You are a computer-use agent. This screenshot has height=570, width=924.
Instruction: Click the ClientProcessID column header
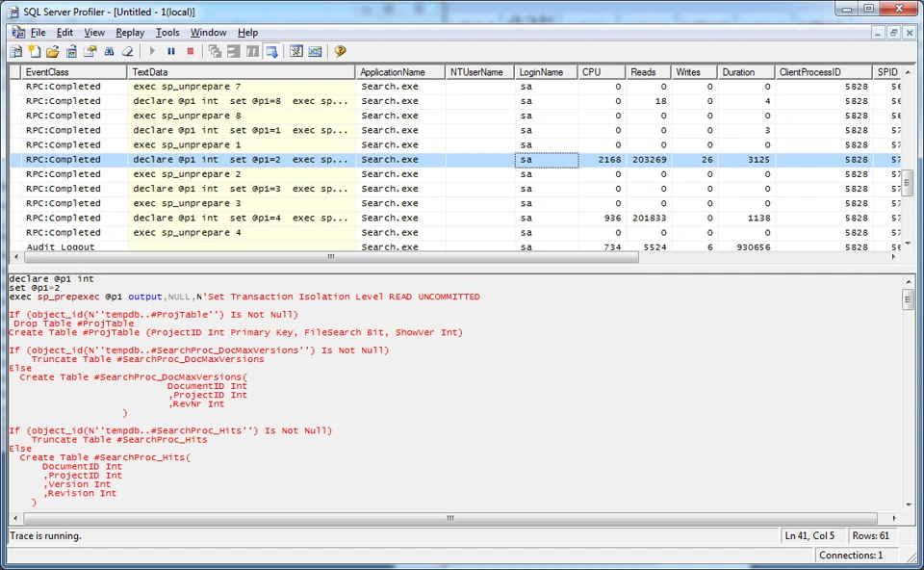pyautogui.click(x=823, y=72)
